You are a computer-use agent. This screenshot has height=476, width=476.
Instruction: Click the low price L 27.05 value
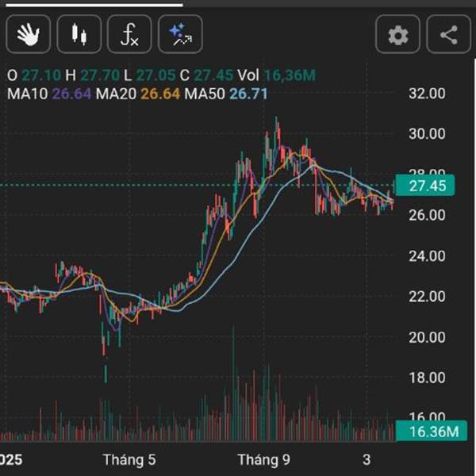click(x=150, y=75)
